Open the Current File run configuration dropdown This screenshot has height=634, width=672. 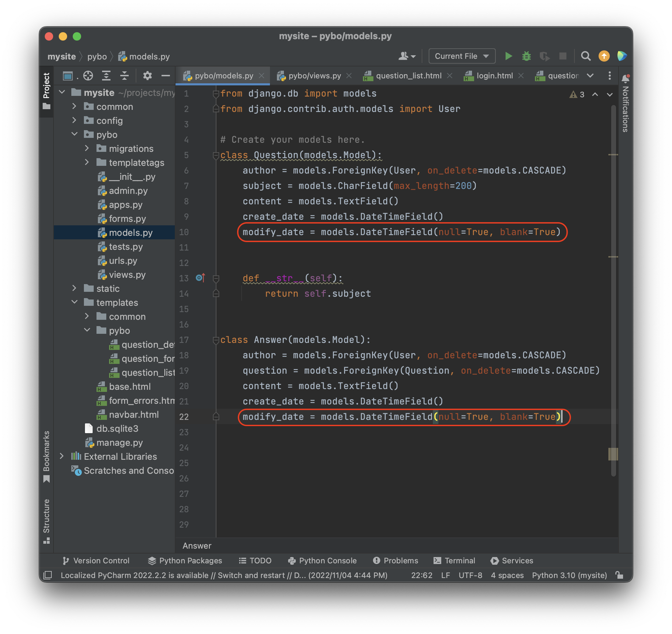point(462,56)
